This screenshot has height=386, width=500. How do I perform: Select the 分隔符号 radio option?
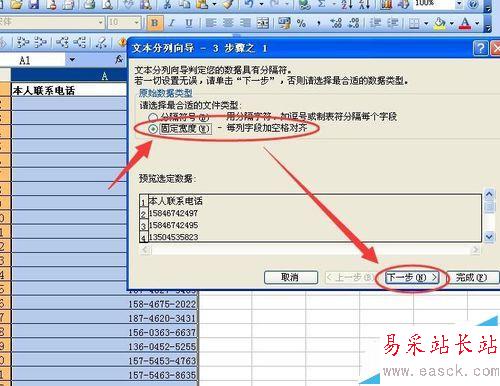[x=153, y=117]
